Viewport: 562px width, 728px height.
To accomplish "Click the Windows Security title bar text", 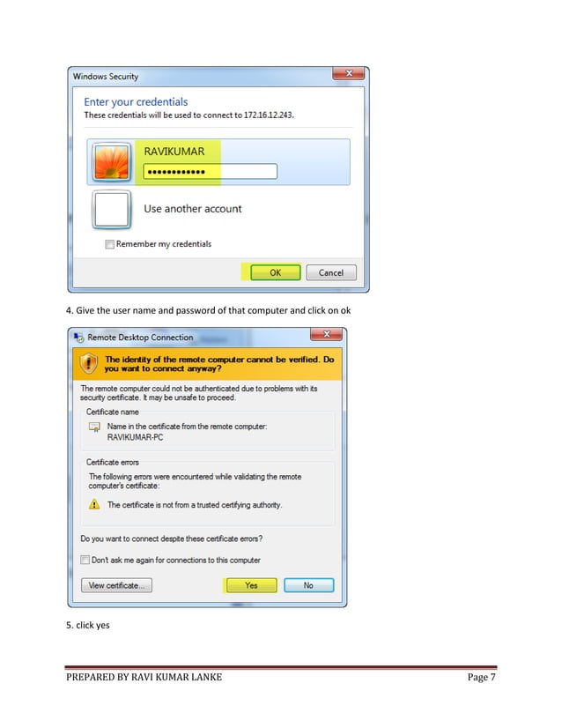I will [x=106, y=76].
